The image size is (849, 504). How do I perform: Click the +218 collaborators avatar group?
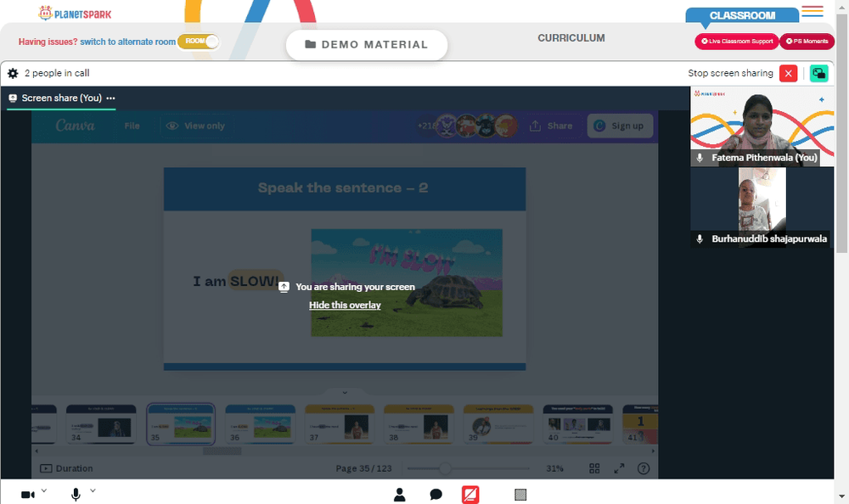point(467,126)
